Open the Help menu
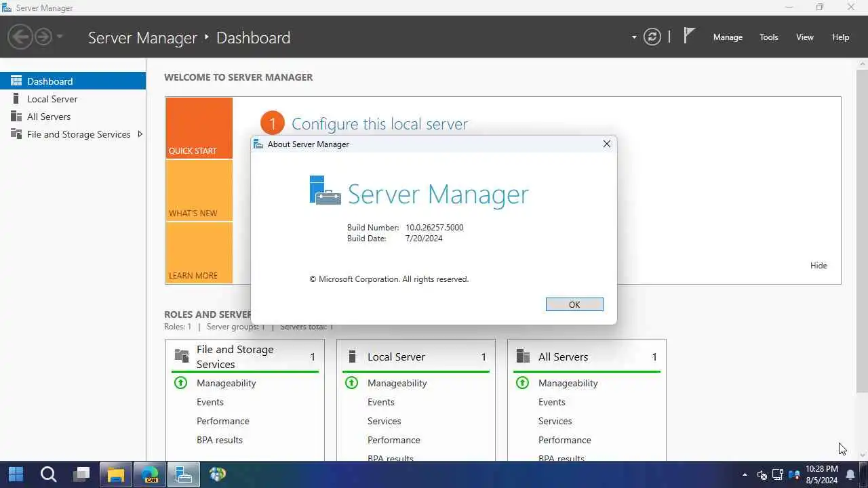This screenshot has height=488, width=868. pyautogui.click(x=840, y=37)
